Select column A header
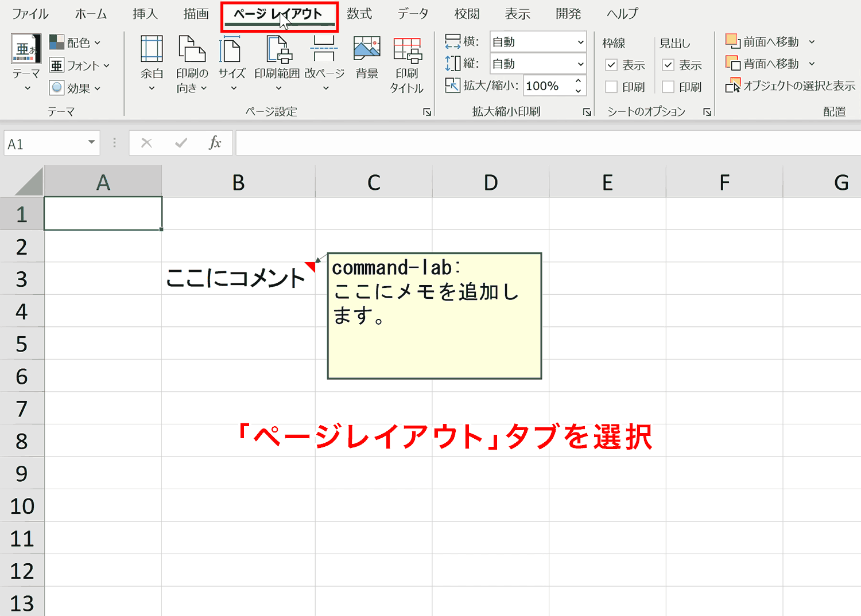This screenshot has height=616, width=861. pos(103,182)
